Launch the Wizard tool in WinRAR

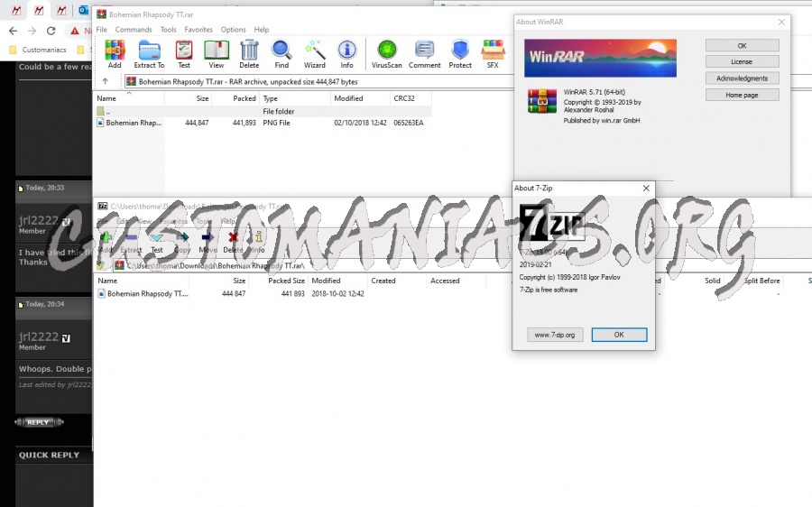[x=314, y=54]
